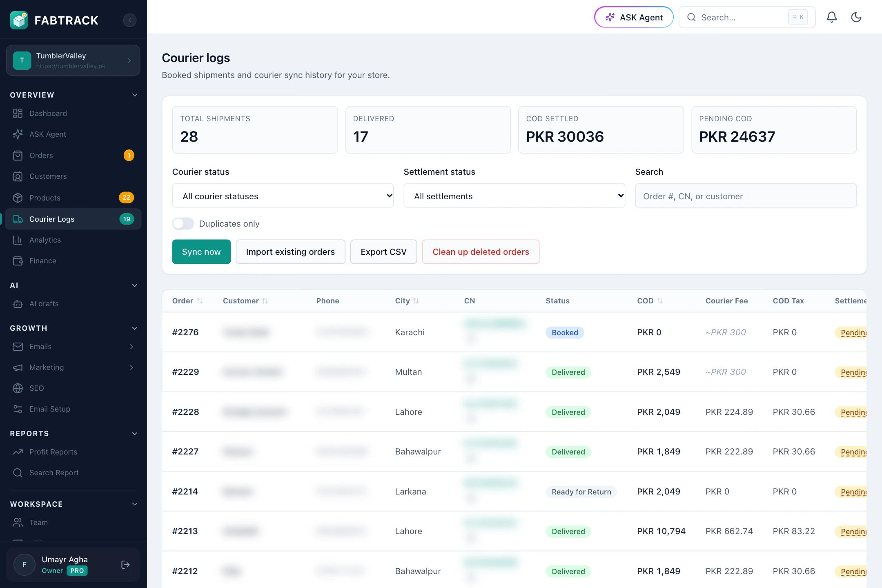This screenshot has width=882, height=588.
Task: Click the Emails envelope icon
Action: [18, 347]
